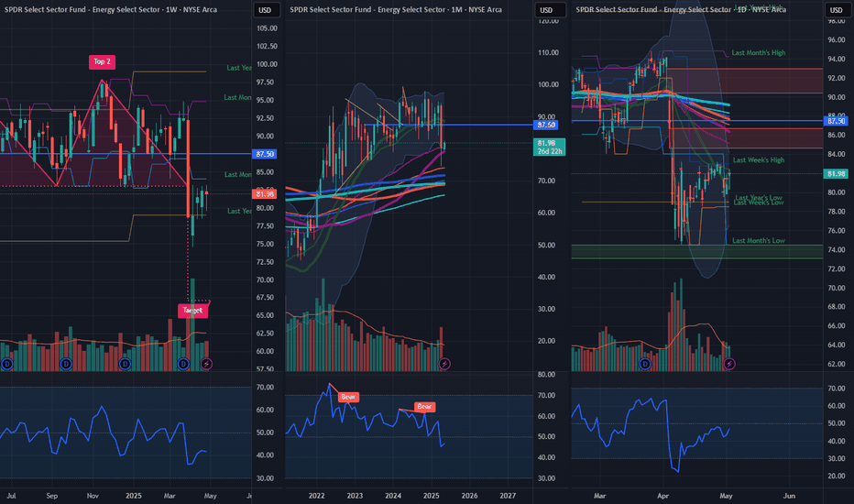854x504 pixels.
Task: Open the lightning event icon on daily chart
Action: click(729, 364)
